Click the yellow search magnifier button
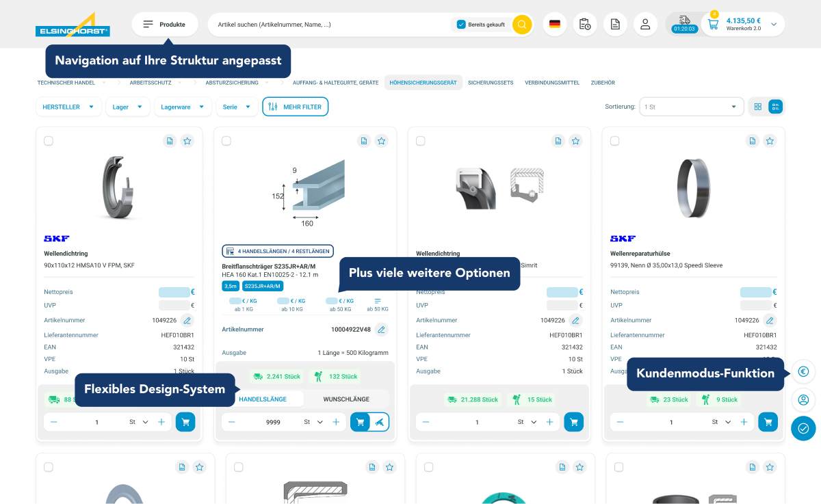Viewport: 821px width, 504px height. pos(522,25)
